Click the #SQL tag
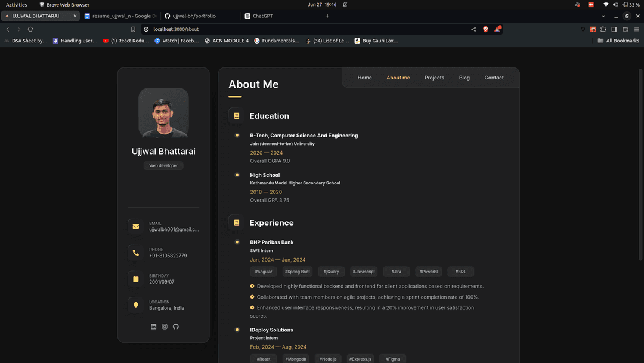Screen dimensions: 644x363 click(x=460, y=272)
